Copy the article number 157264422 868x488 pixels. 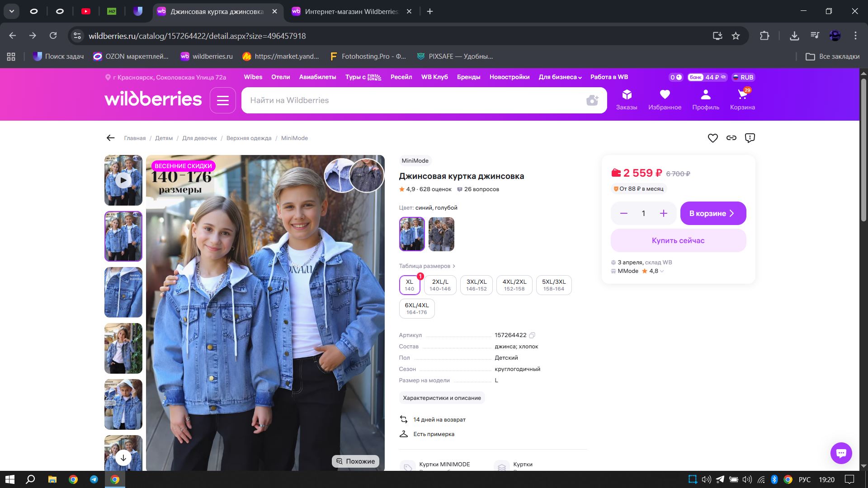tap(532, 335)
